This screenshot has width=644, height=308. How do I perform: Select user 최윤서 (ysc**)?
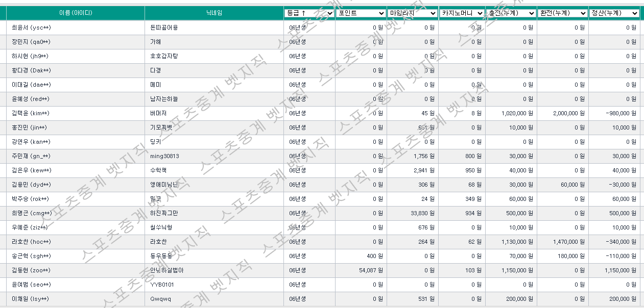pos(31,28)
